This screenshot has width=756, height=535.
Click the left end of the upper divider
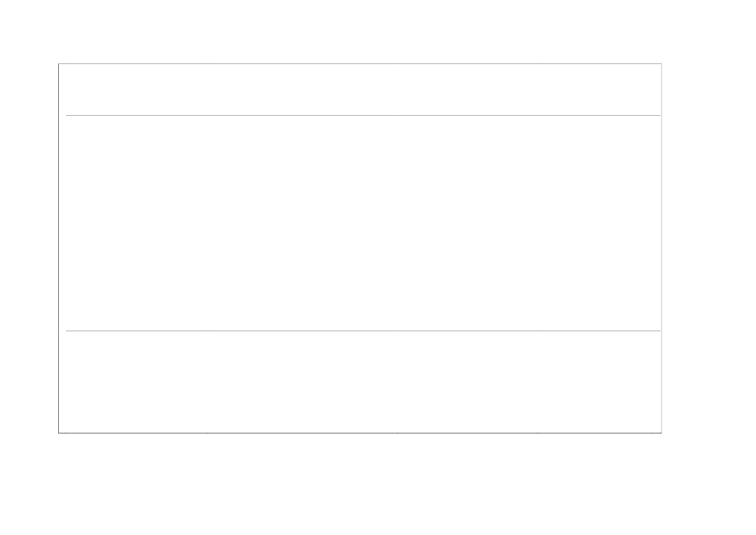(67, 116)
